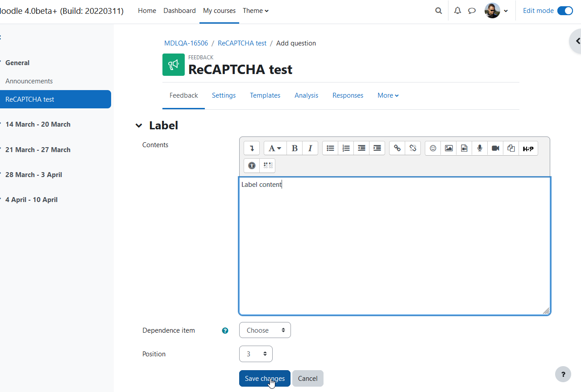Insert a media file
Screen dimensions: 581x392
point(464,148)
